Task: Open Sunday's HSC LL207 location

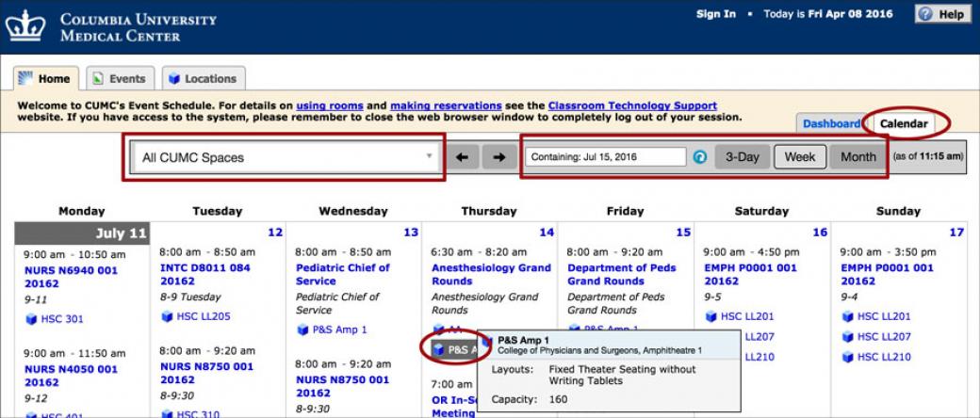Action: (x=884, y=337)
